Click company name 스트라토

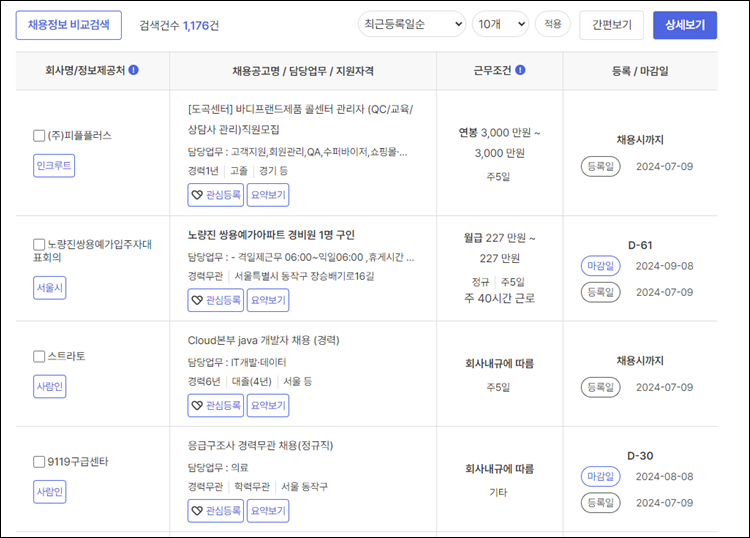[66, 356]
